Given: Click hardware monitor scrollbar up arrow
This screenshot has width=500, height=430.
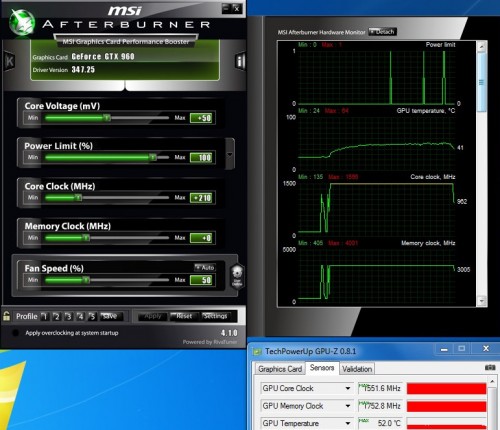Looking at the screenshot, I should pos(482,46).
